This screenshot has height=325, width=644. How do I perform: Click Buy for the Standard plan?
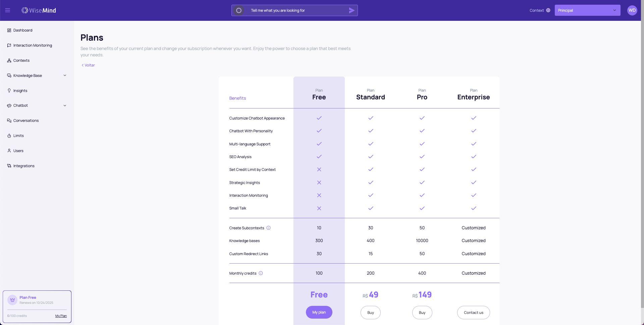370,313
